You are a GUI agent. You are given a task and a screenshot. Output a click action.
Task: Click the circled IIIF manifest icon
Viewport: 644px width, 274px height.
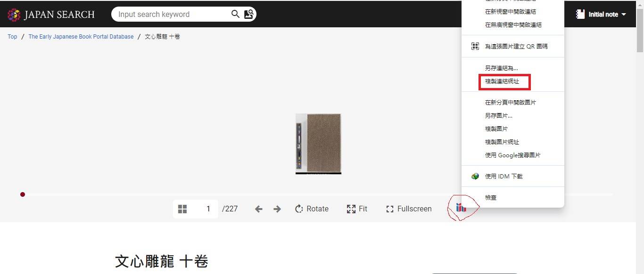[462, 207]
